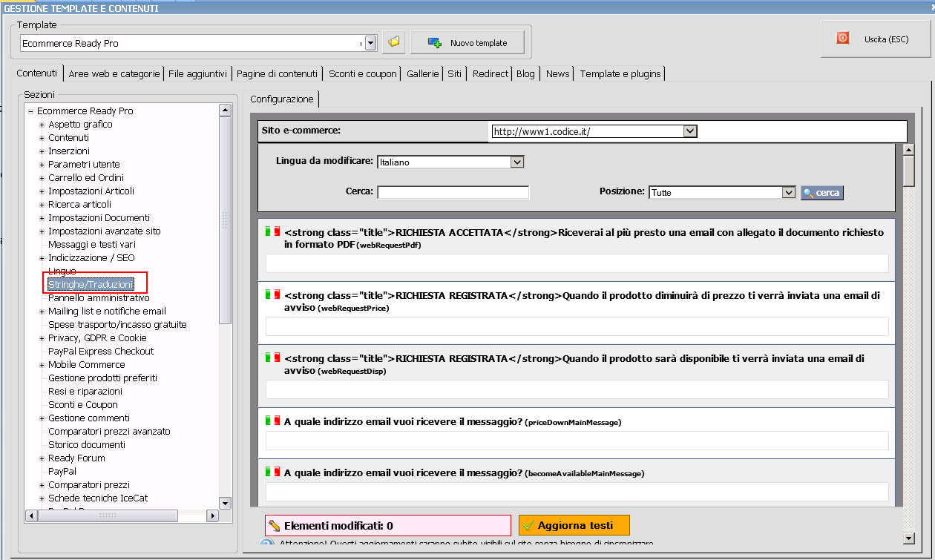Click the Italian flag beside webRequestDisp string
935x560 pixels.
click(x=272, y=358)
